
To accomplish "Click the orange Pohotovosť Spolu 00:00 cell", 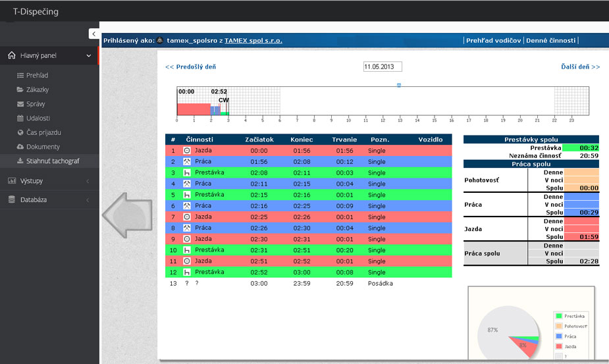I will click(x=581, y=188).
